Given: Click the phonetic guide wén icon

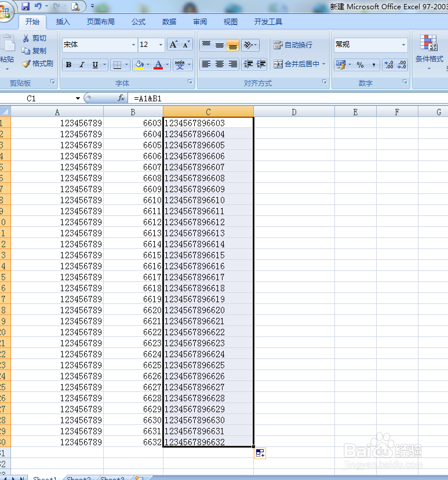Looking at the screenshot, I should (180, 65).
